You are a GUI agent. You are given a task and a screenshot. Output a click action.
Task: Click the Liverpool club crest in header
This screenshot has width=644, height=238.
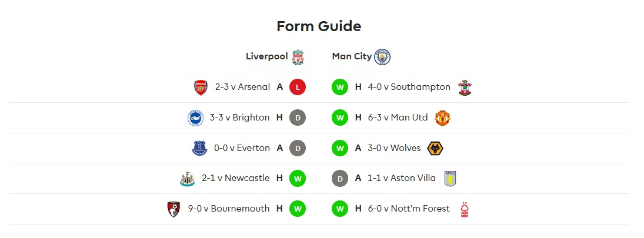click(x=298, y=57)
